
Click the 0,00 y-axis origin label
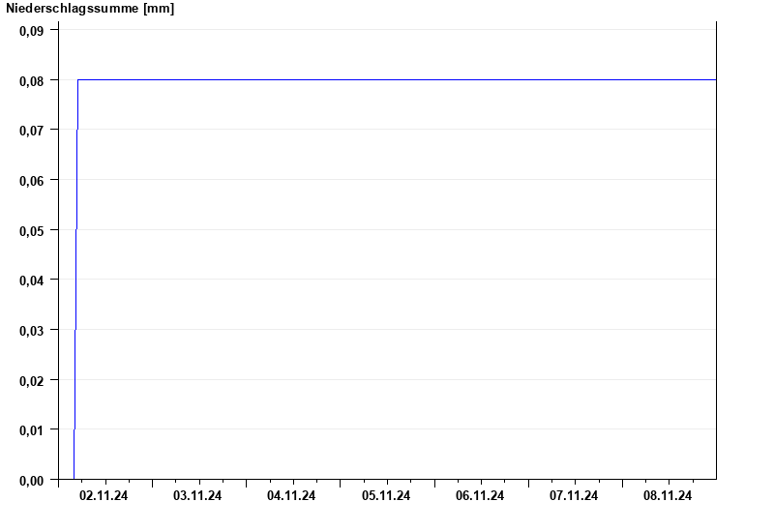(x=32, y=480)
